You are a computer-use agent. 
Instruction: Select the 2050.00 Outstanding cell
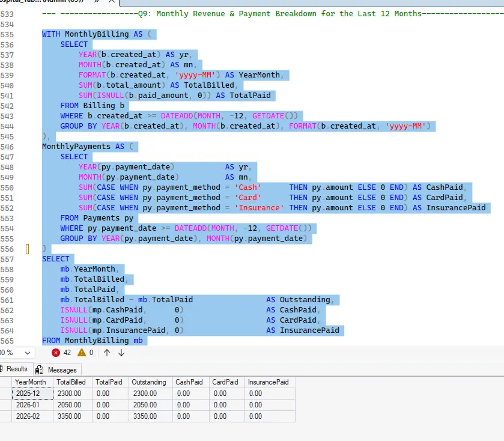(150, 405)
